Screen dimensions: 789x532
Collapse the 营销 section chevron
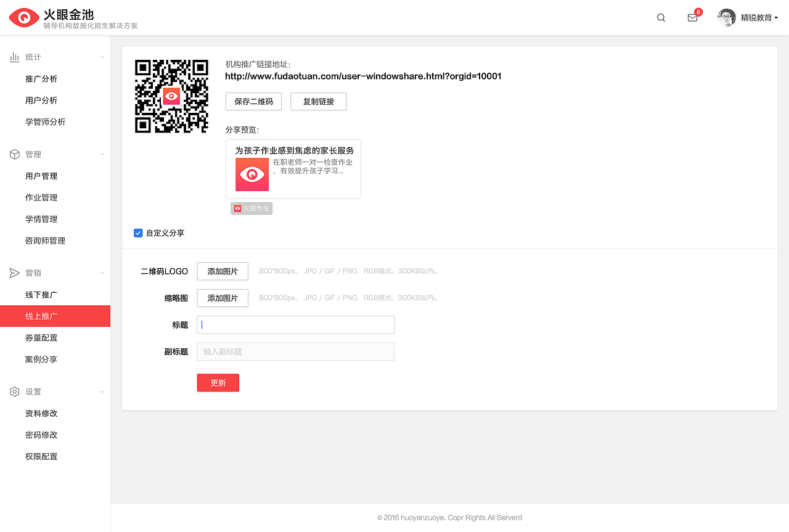pyautogui.click(x=102, y=273)
